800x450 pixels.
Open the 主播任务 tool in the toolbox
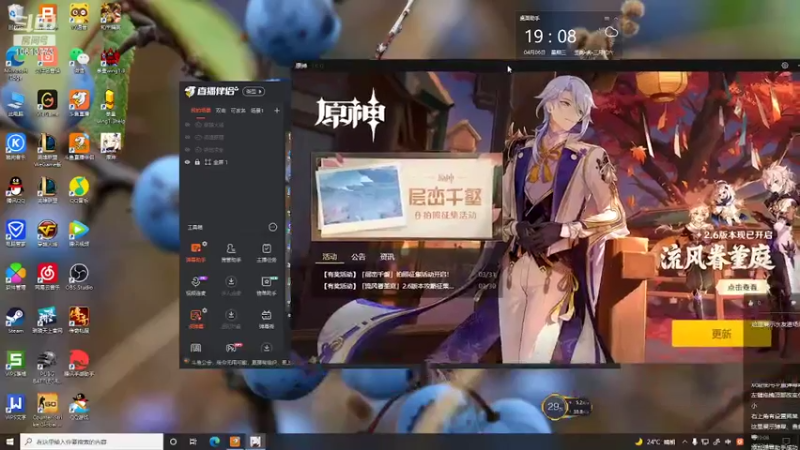tap(266, 253)
